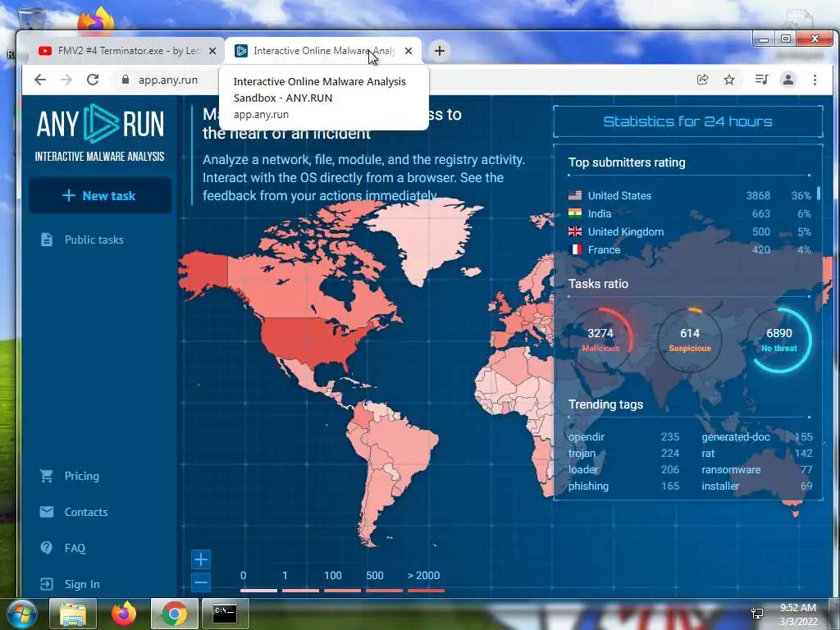The width and height of the screenshot is (840, 630).
Task: Click the network tray icon
Action: (757, 614)
